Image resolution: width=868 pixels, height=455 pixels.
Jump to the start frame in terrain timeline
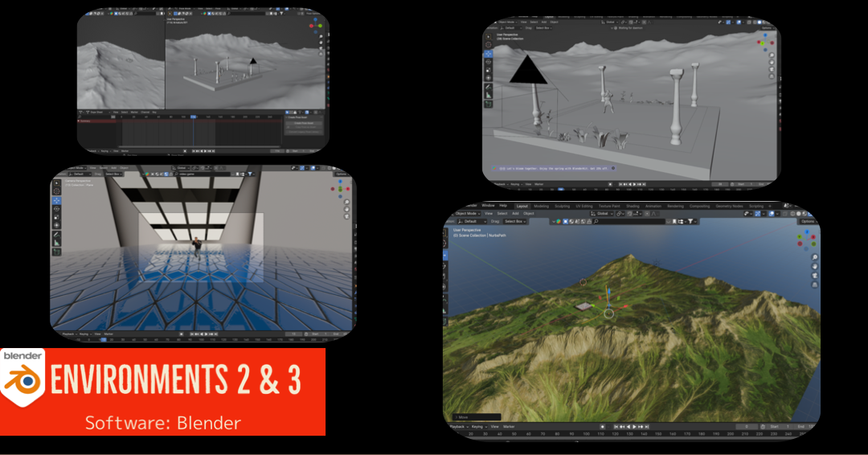[x=616, y=426]
